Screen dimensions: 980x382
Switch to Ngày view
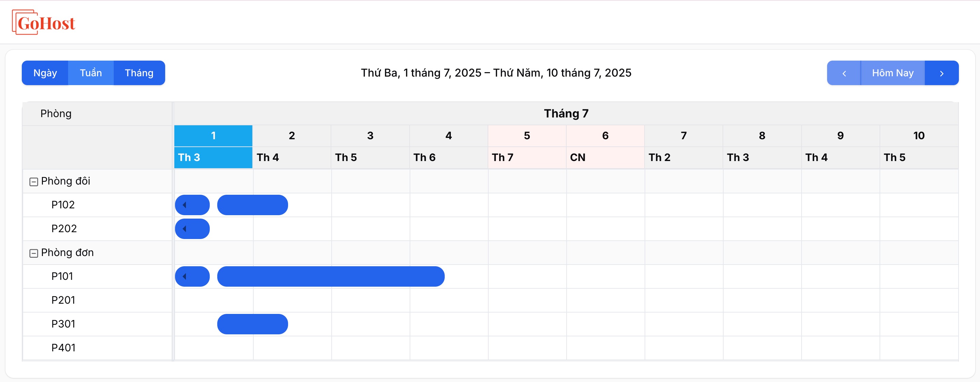tap(45, 73)
